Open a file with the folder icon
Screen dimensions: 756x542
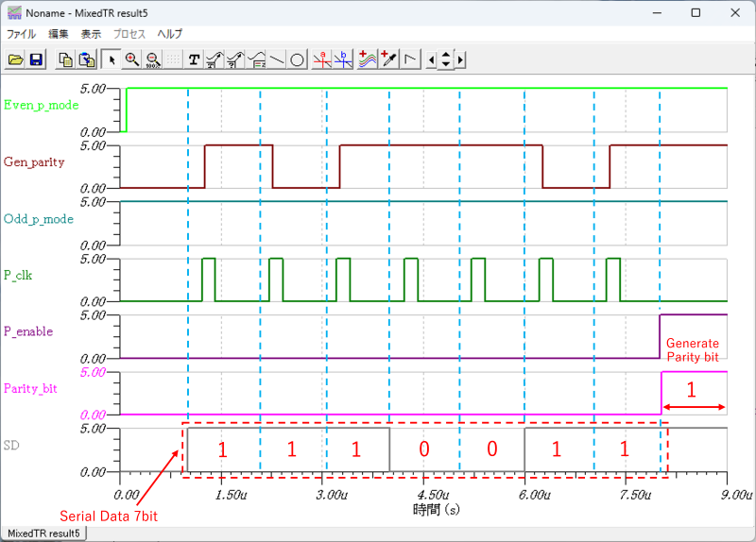[15, 59]
